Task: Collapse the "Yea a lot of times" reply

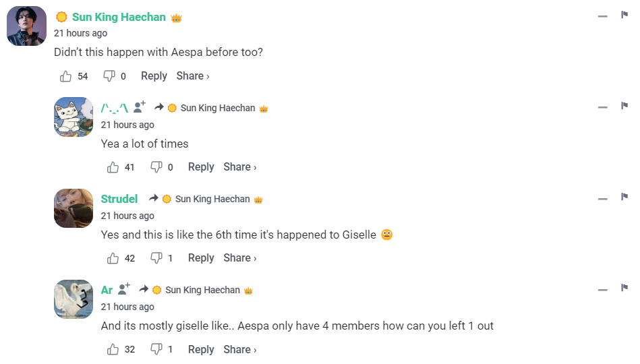Action: [603, 107]
